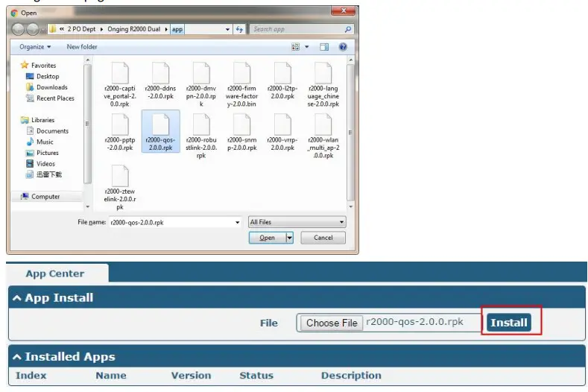Click New folder button
The width and height of the screenshot is (588, 392).
(x=82, y=47)
